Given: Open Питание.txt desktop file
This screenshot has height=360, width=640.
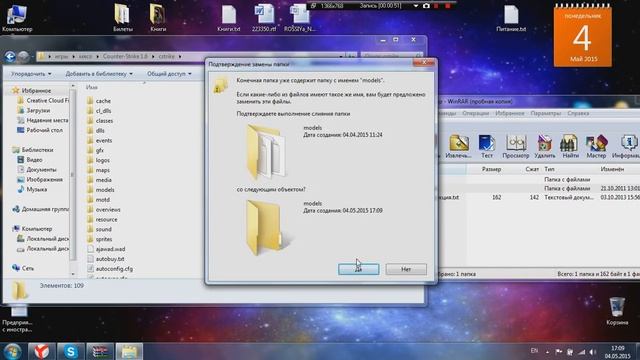Looking at the screenshot, I should tap(511, 18).
